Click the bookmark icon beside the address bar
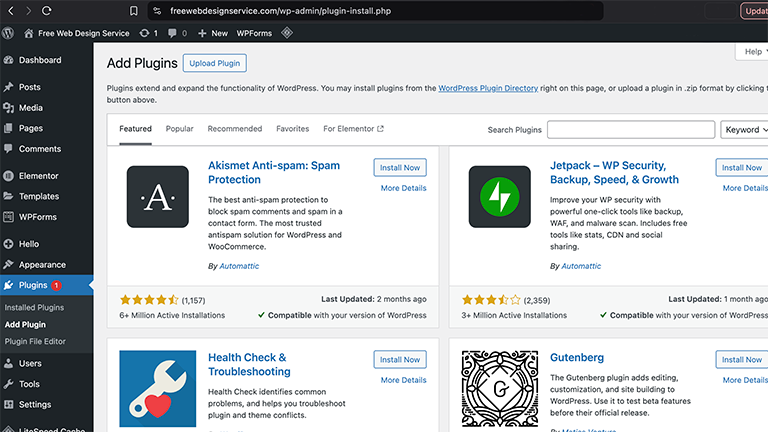 tap(133, 11)
